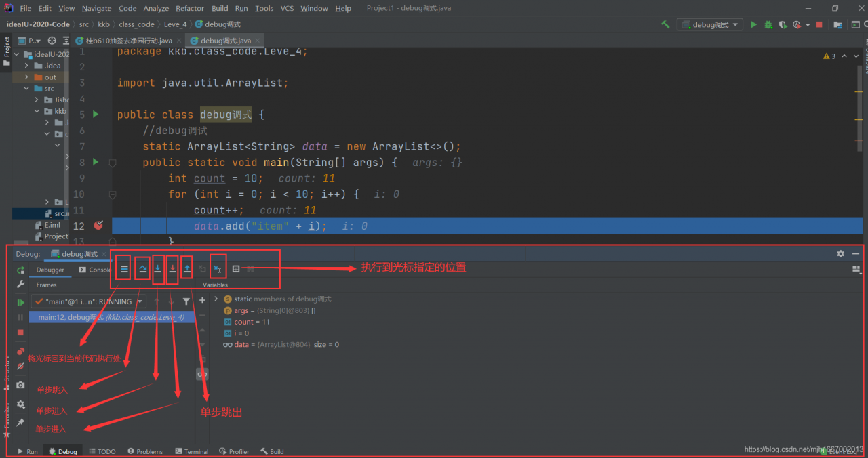
Task: Click the warnings indicator showing 3
Action: (829, 56)
